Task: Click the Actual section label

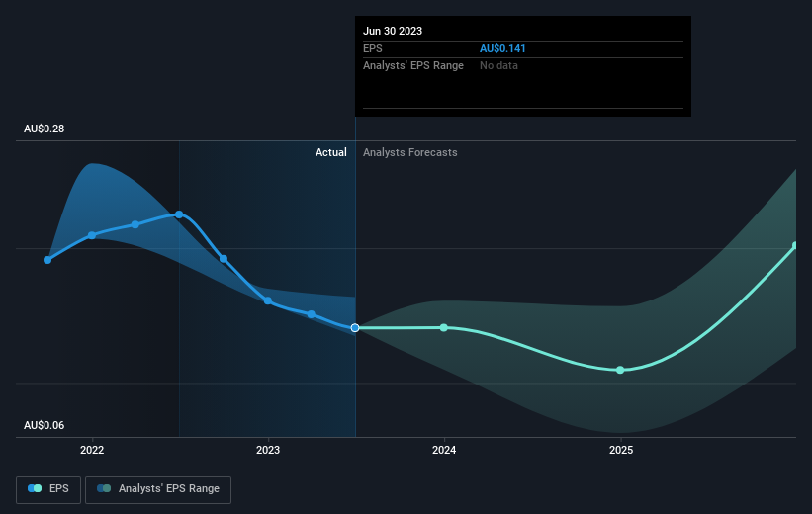Action: tap(331, 152)
